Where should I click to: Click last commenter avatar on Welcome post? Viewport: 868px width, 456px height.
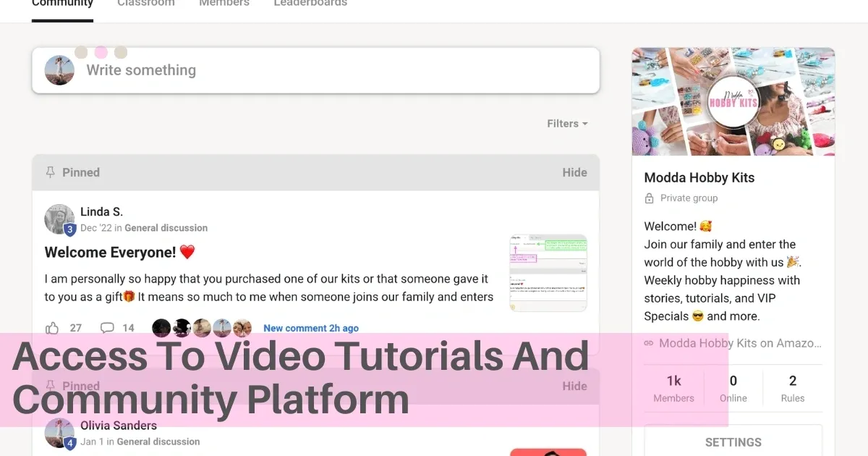(242, 328)
